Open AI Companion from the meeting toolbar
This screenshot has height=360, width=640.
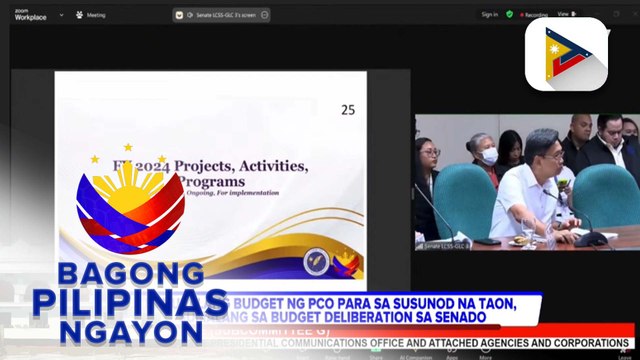(416, 353)
